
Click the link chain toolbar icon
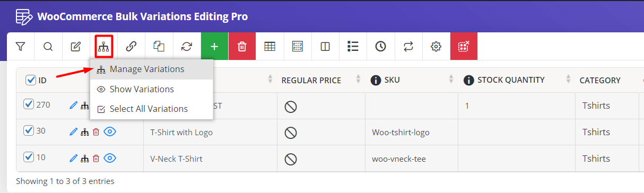point(131,47)
